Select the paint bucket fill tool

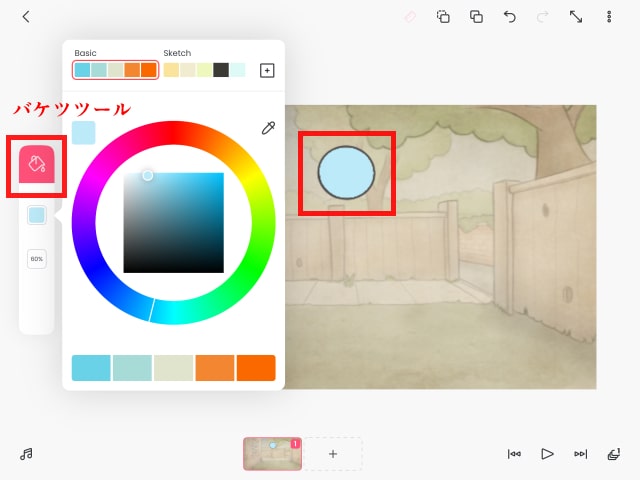[37, 164]
